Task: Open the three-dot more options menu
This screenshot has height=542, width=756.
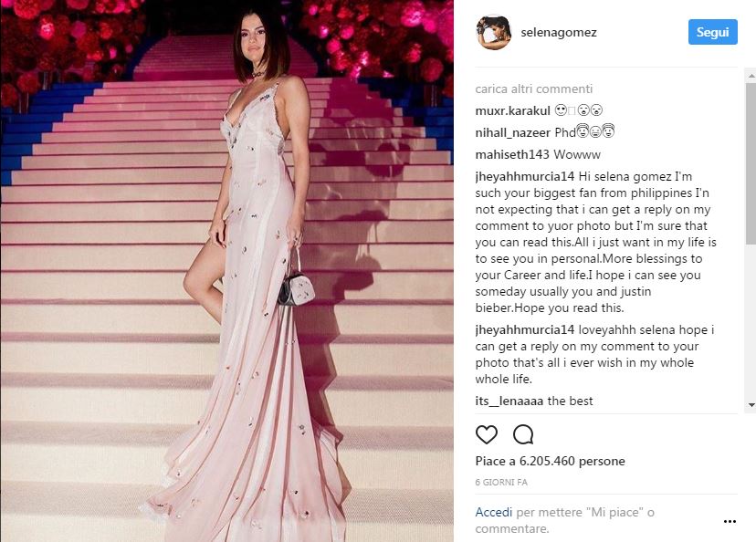Action: click(730, 521)
